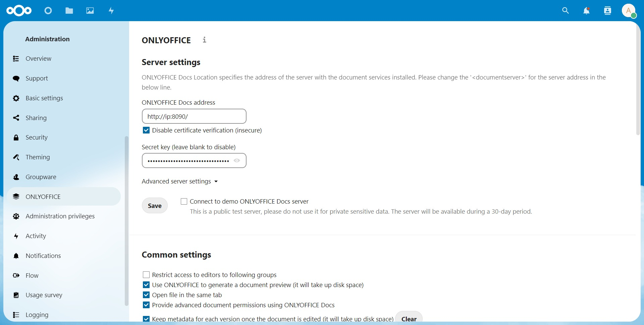Open Theming settings
Screen dimensions: 644x325
pyautogui.click(x=64, y=157)
